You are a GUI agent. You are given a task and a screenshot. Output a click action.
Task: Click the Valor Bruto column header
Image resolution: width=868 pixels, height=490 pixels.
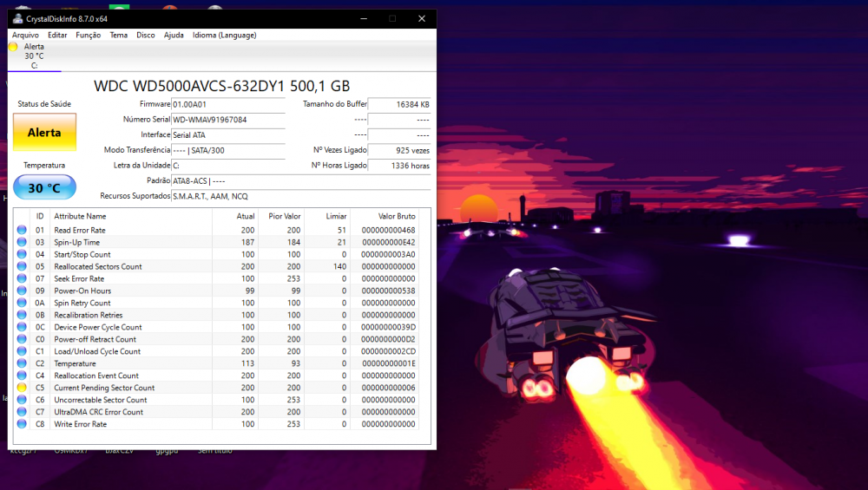pos(397,216)
